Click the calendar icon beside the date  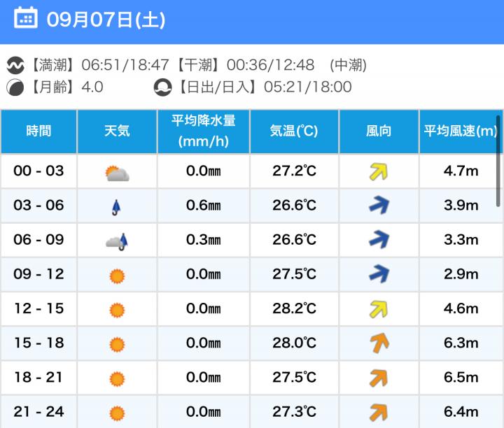26,18
